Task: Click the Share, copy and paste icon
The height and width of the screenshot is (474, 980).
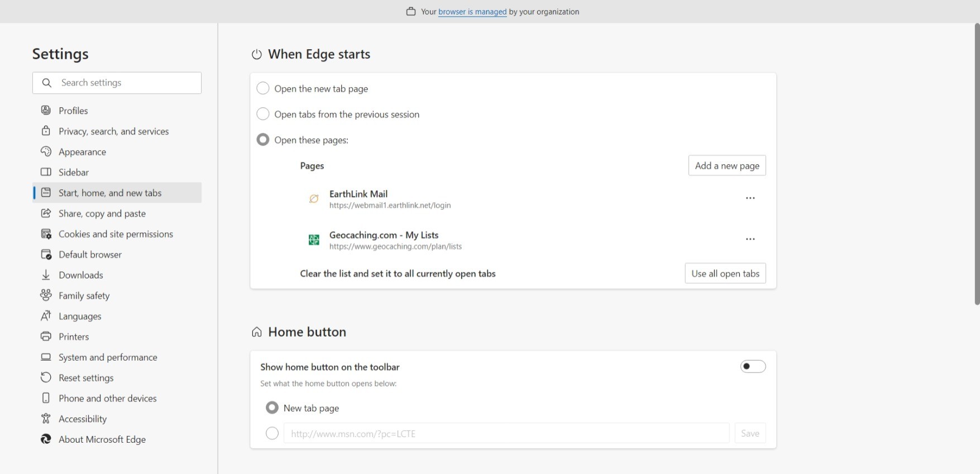Action: click(46, 213)
